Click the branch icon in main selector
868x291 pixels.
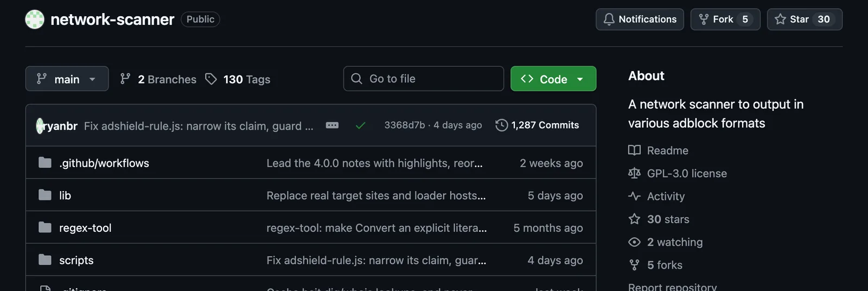pyautogui.click(x=42, y=79)
